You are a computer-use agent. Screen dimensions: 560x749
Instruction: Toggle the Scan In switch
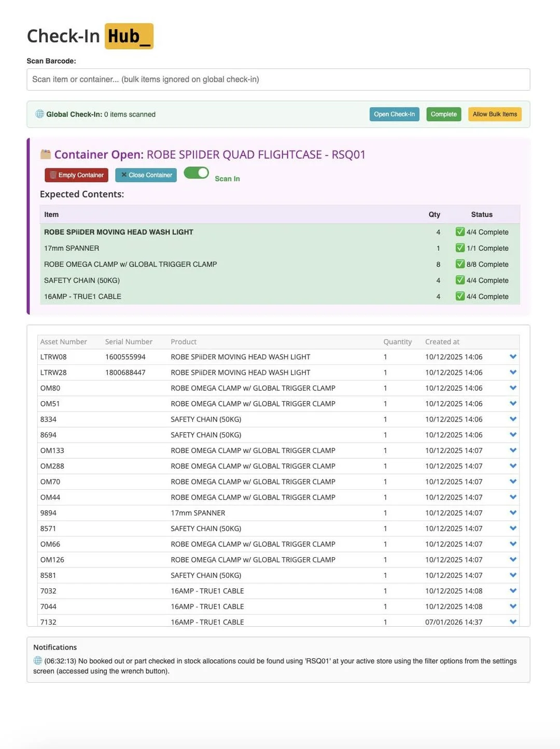click(x=197, y=173)
